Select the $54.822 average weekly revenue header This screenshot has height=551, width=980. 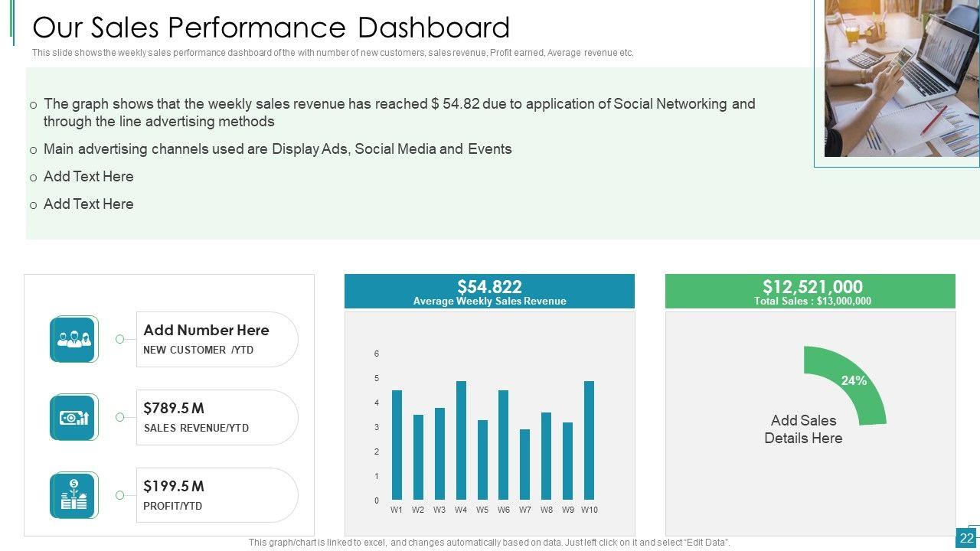[489, 287]
